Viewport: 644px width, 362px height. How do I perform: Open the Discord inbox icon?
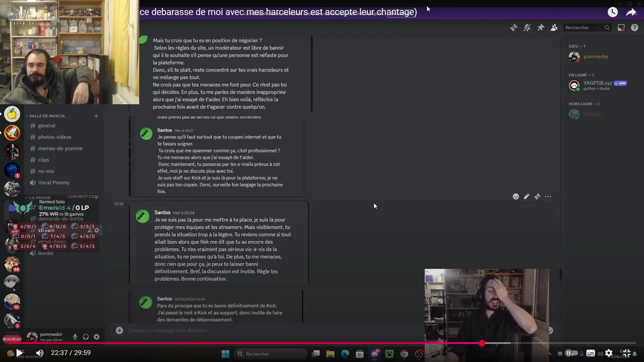(621, 28)
